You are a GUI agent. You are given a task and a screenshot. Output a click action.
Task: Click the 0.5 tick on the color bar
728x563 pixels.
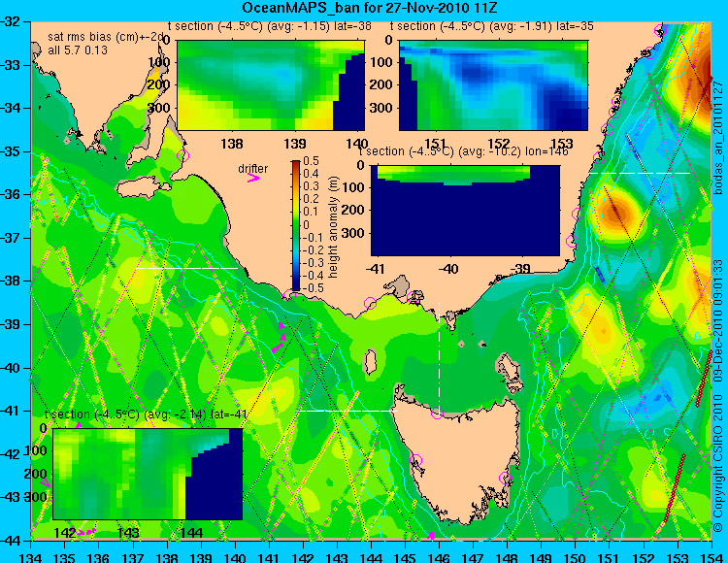(x=311, y=161)
